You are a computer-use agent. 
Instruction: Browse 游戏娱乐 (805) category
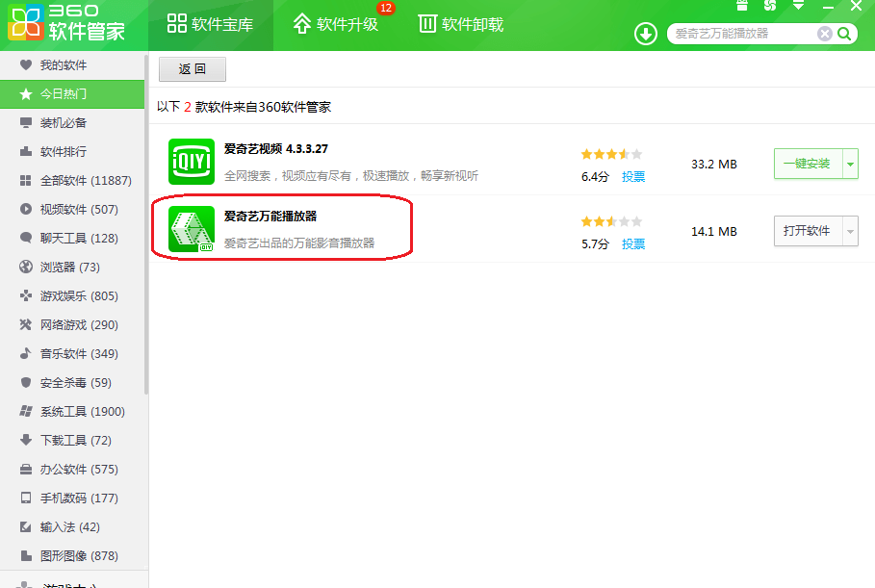[x=72, y=295]
